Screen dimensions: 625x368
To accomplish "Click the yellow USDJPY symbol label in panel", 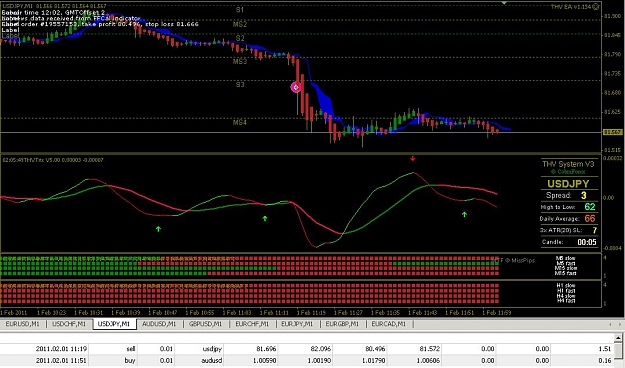I will [568, 184].
